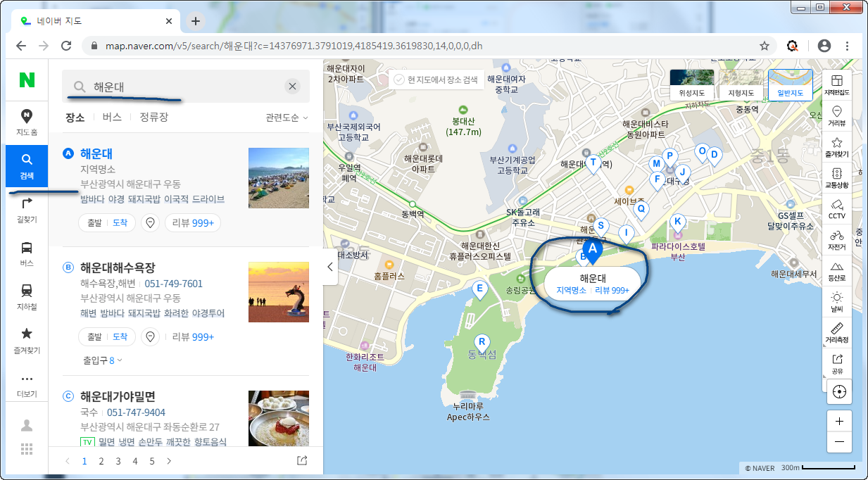Click map marker T near 해운대역
Viewport: 868px width, 480px height.
[593, 164]
